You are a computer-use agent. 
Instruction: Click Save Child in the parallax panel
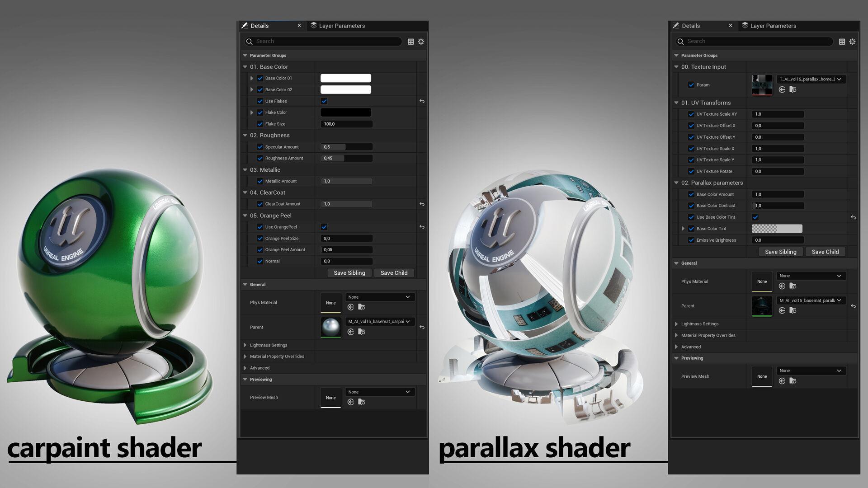[825, 252]
